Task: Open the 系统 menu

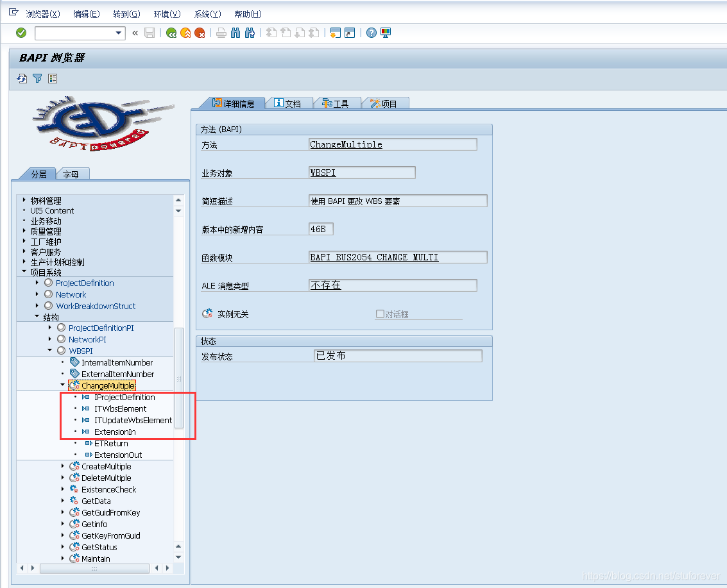Action: [x=207, y=14]
